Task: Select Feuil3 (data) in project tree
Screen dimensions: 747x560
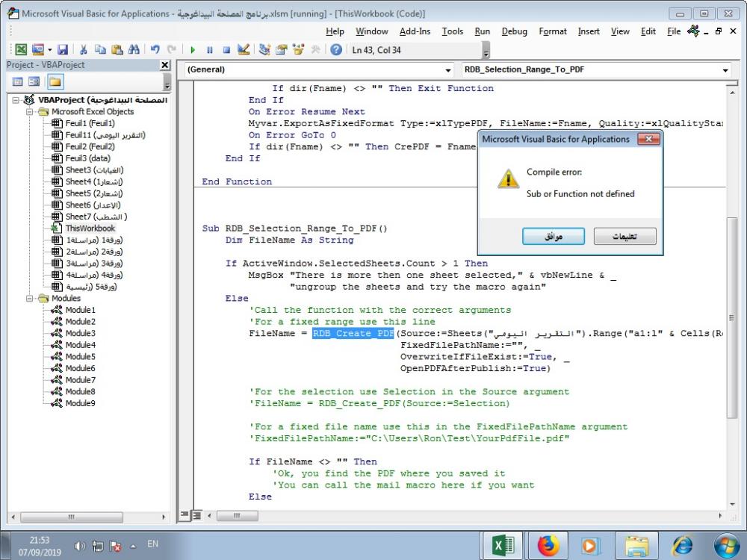Action: pyautogui.click(x=87, y=158)
